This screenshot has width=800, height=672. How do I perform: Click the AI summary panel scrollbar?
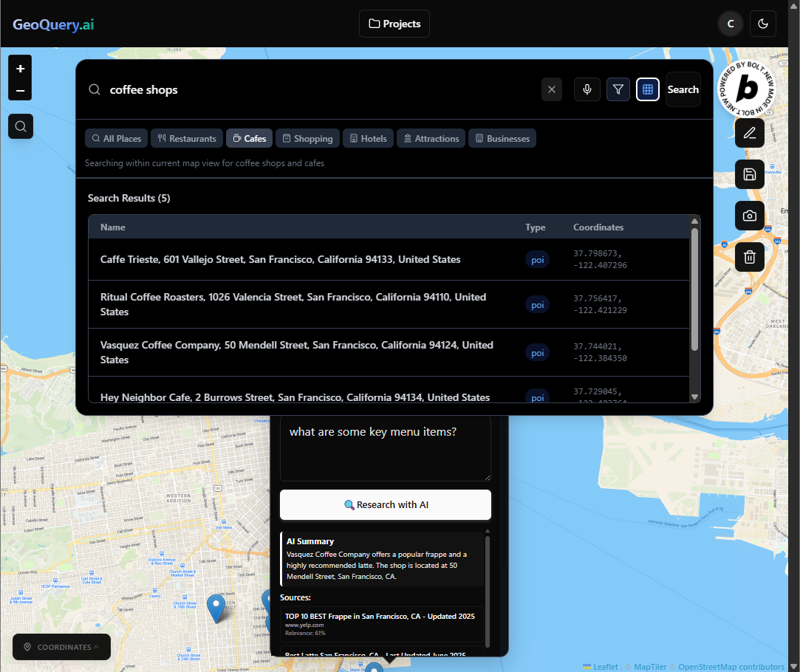[x=488, y=591]
